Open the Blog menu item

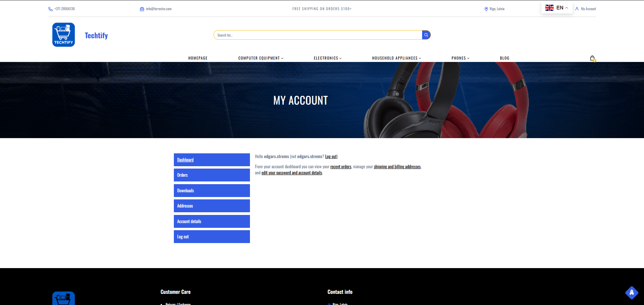[x=504, y=58]
